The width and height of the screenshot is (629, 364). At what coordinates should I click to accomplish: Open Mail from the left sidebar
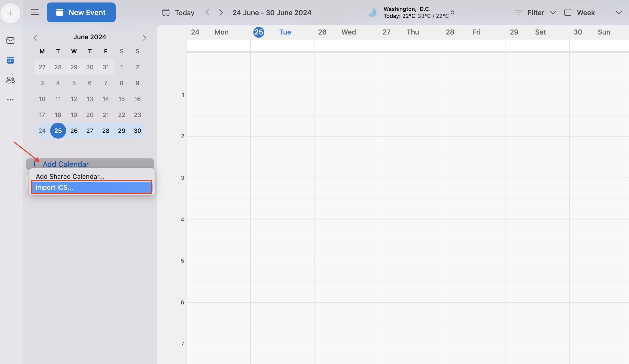point(10,40)
